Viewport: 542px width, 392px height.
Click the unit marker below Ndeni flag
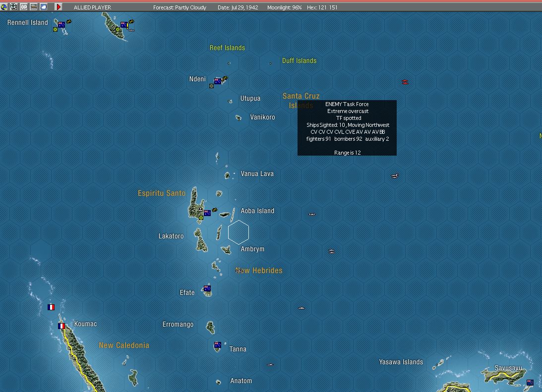pos(212,86)
